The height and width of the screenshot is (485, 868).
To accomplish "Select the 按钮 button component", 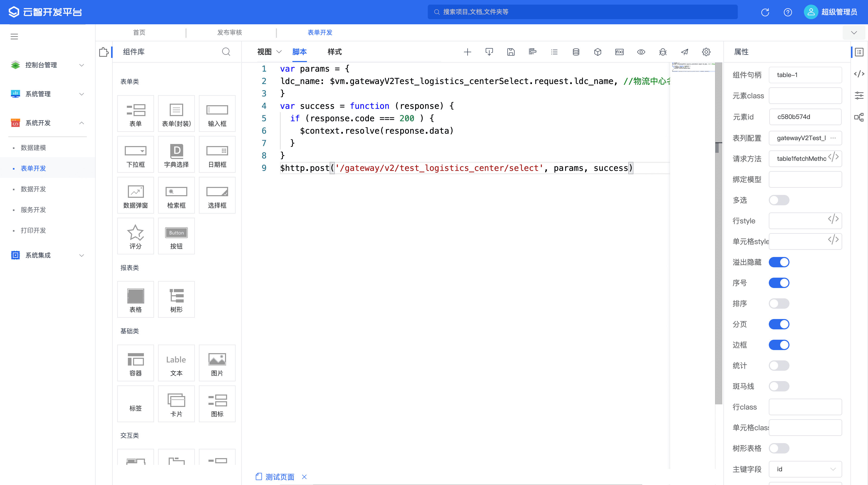I will 176,236.
